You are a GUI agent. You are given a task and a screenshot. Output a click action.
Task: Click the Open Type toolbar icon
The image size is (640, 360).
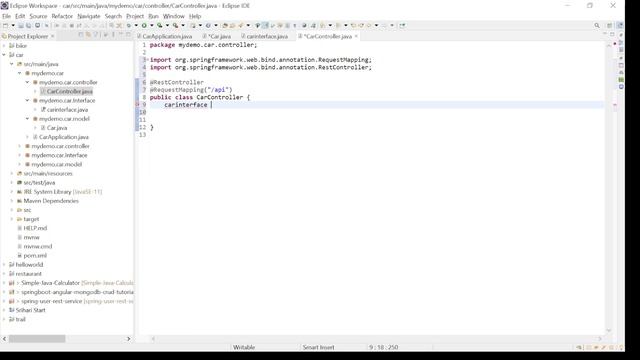pyautogui.click(x=225, y=25)
